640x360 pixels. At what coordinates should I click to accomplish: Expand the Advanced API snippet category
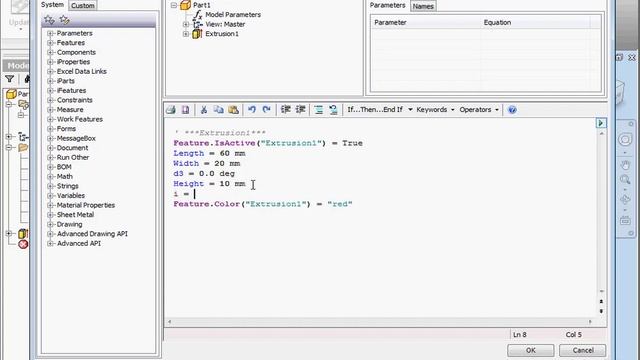pos(51,243)
